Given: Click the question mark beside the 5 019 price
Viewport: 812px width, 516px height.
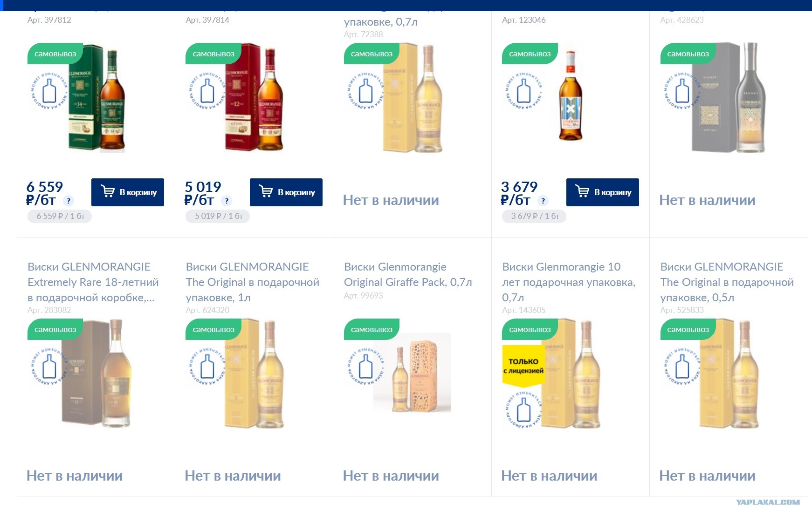Looking at the screenshot, I should pos(227,201).
